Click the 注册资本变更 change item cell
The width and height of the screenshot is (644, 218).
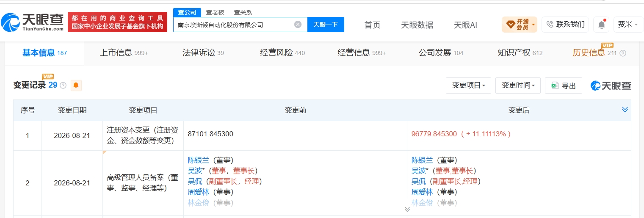[143, 135]
